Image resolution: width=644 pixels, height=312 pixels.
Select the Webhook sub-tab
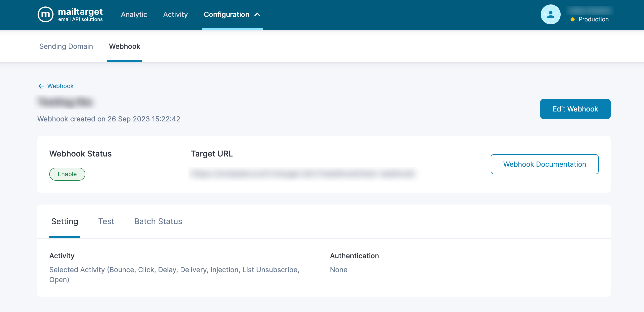[x=124, y=46]
